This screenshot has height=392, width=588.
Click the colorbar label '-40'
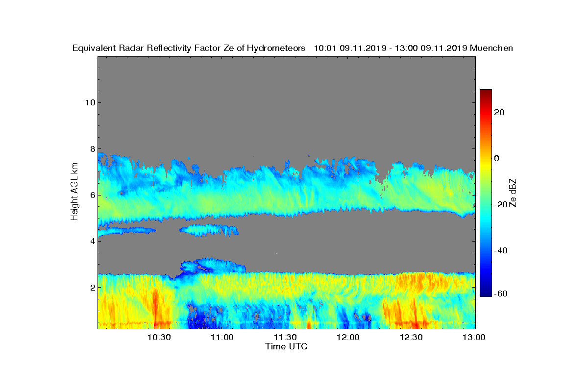pos(501,251)
